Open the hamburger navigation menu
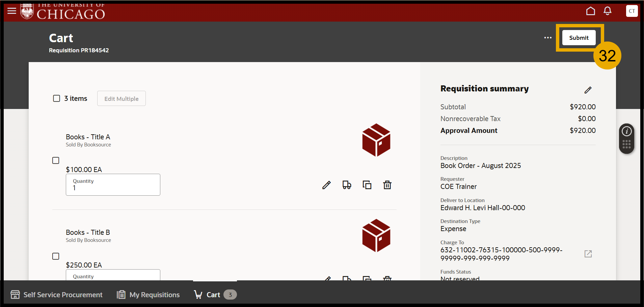 click(12, 11)
